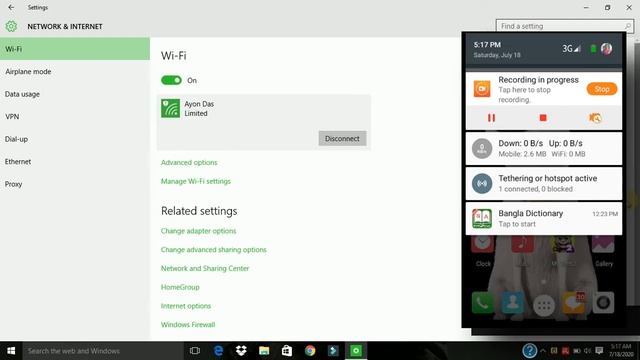The height and width of the screenshot is (360, 640).
Task: Open Task View from the taskbar
Action: point(195,351)
